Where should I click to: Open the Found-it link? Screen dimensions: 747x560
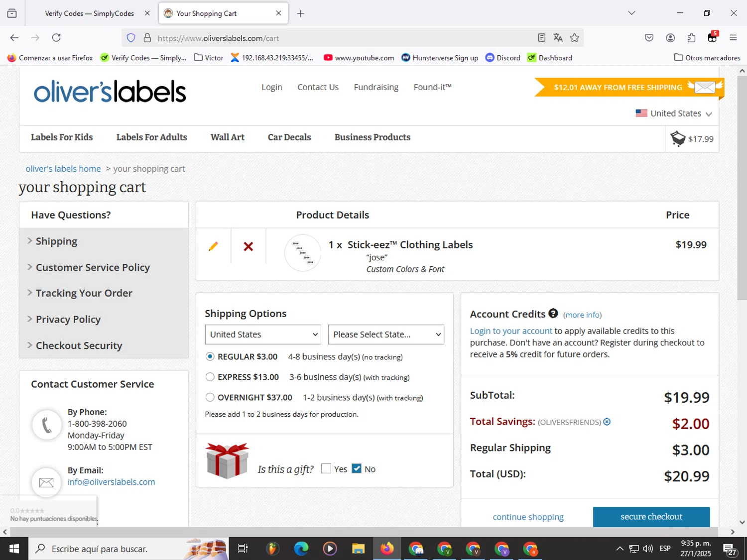pos(433,87)
